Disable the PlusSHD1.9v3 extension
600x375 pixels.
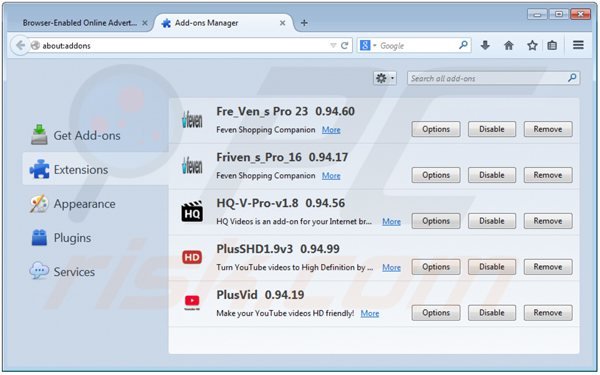pyautogui.click(x=492, y=267)
